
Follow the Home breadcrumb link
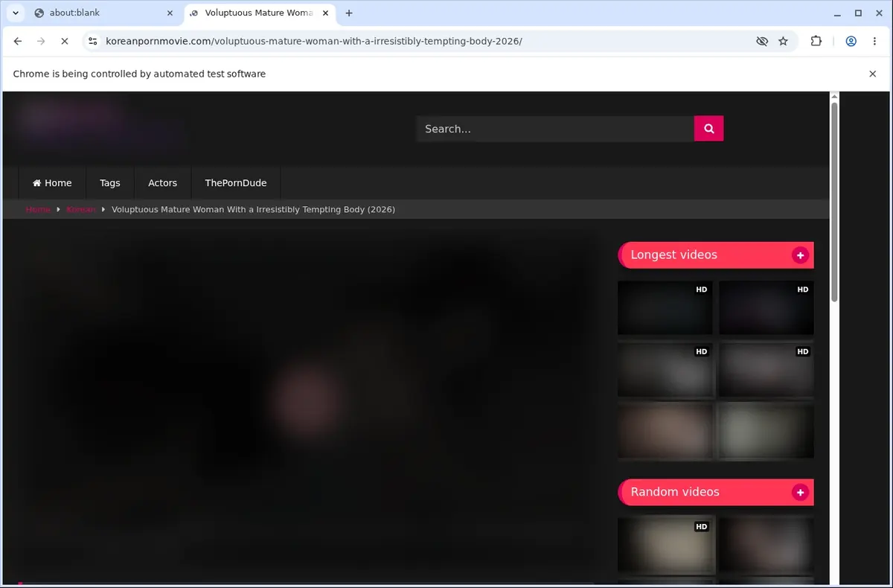point(38,209)
